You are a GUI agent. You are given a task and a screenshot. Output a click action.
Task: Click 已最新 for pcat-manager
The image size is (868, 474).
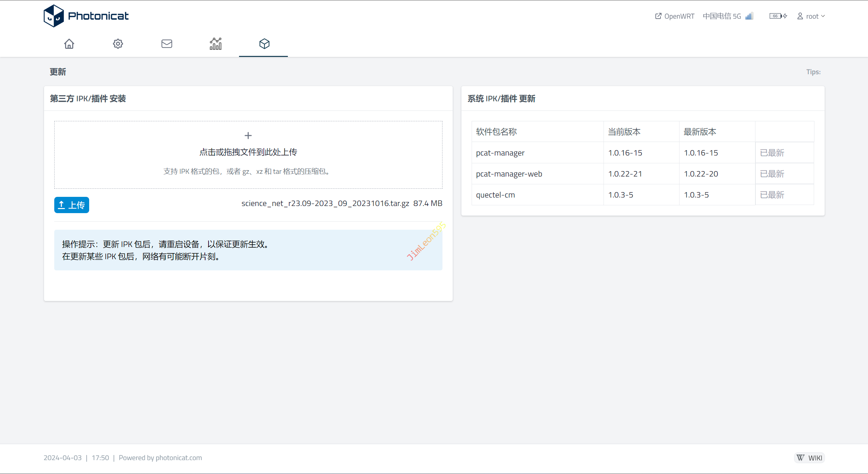point(772,153)
